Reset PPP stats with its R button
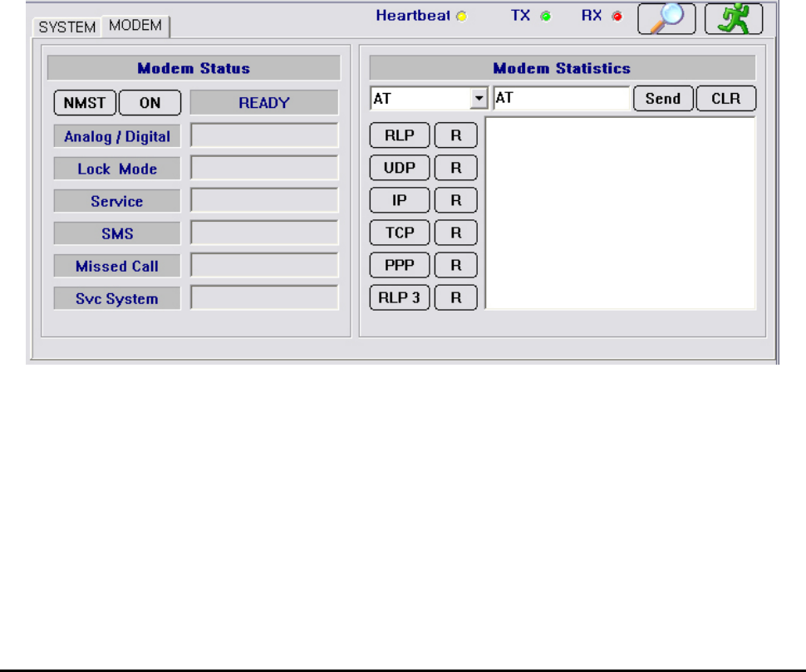The height and width of the screenshot is (672, 806). (x=456, y=265)
